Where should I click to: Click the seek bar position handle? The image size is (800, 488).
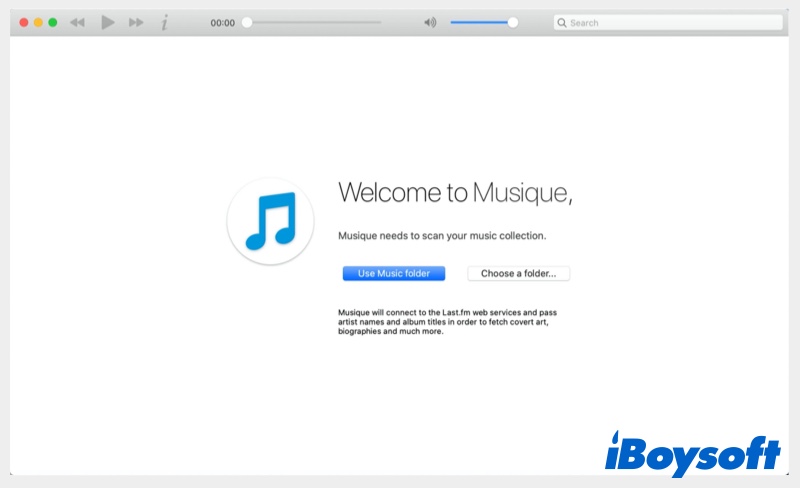(x=247, y=22)
